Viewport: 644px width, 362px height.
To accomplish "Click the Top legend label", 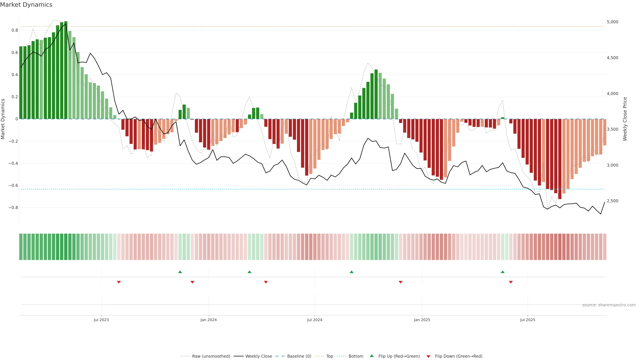I will pyautogui.click(x=330, y=356).
